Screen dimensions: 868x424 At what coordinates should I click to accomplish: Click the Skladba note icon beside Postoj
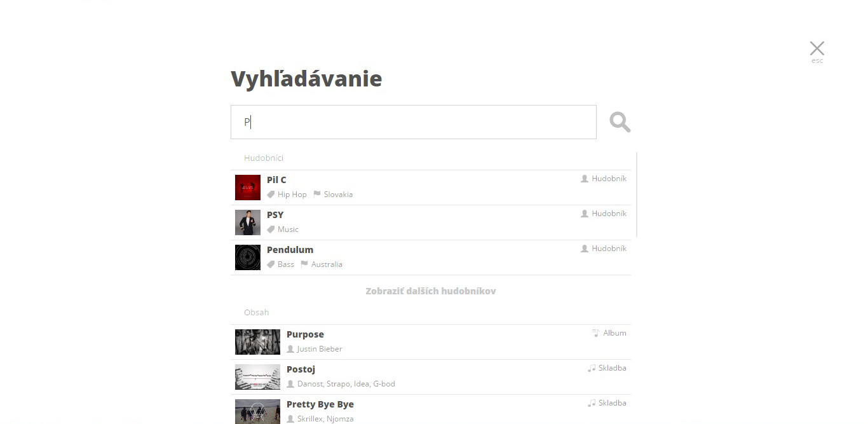pyautogui.click(x=592, y=368)
